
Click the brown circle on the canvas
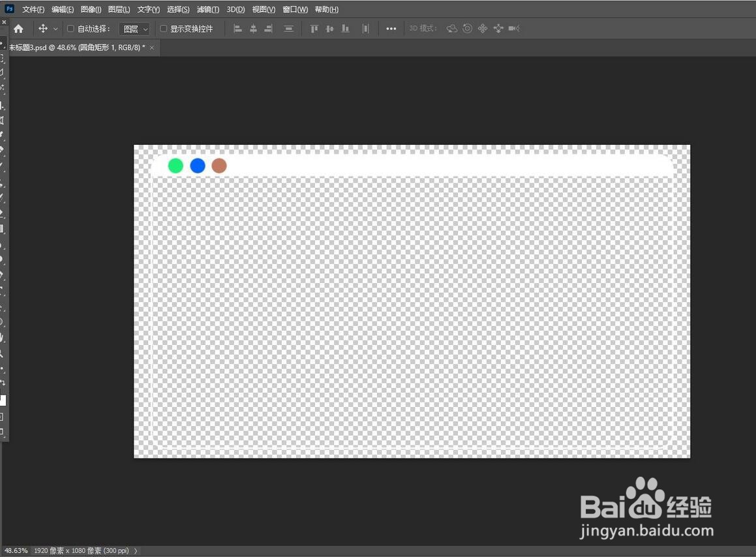click(x=219, y=166)
